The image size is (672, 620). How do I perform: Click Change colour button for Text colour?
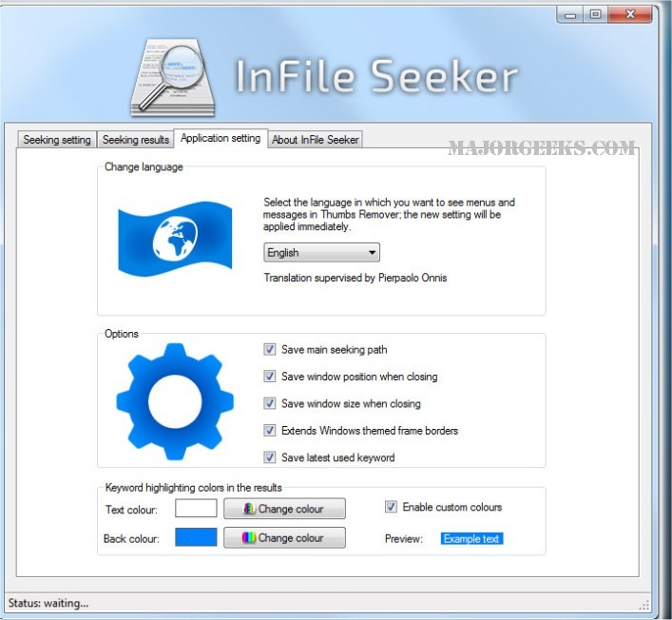(x=284, y=509)
